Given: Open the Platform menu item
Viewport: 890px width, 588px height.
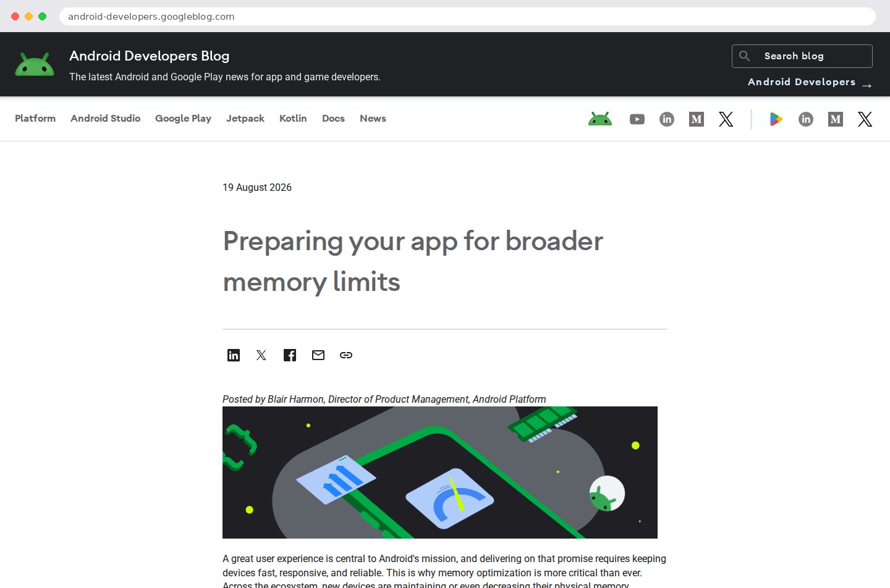Looking at the screenshot, I should [x=35, y=119].
